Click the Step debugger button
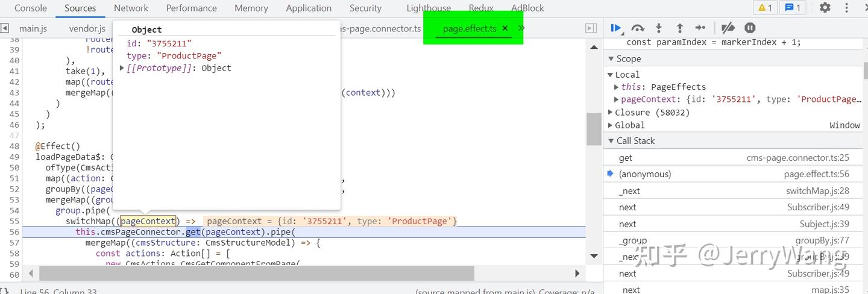Viewport: 868px width, 294px height. point(700,28)
